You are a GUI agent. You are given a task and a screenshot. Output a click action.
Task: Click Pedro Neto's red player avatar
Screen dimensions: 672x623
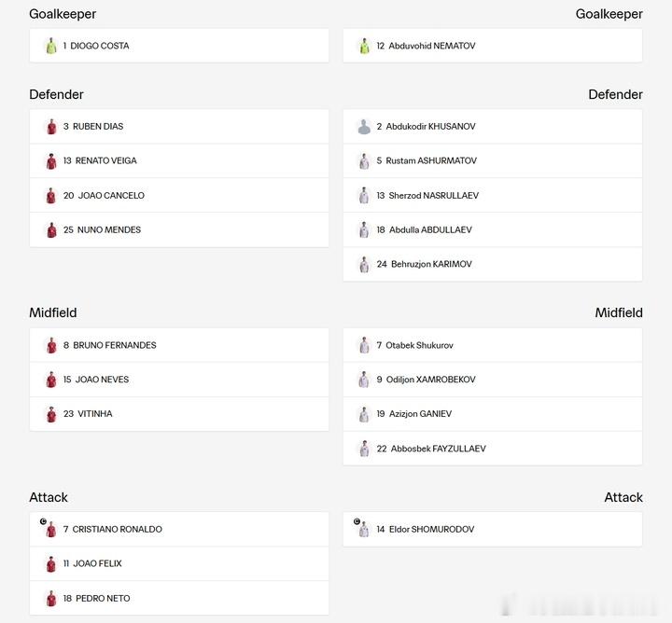pos(51,599)
